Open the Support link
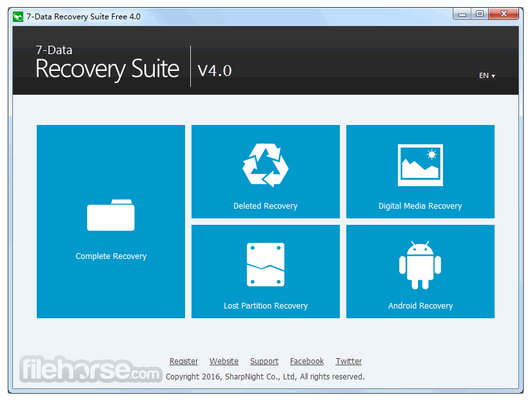This screenshot has width=532, height=402. tap(264, 361)
